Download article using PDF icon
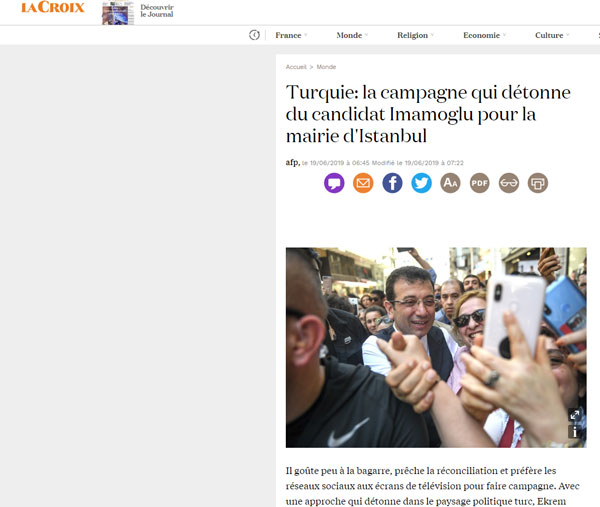This screenshot has width=600, height=507. pos(479,183)
